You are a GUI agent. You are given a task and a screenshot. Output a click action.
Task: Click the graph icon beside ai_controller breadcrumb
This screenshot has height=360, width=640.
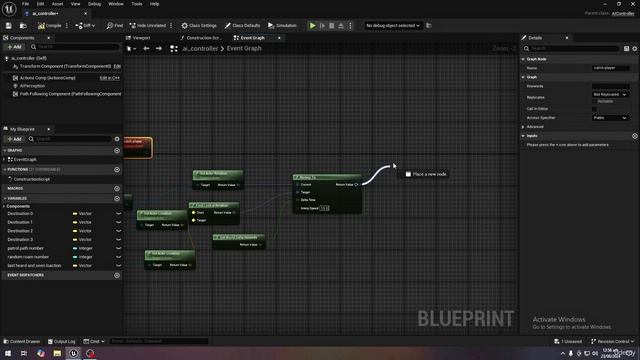(x=174, y=49)
